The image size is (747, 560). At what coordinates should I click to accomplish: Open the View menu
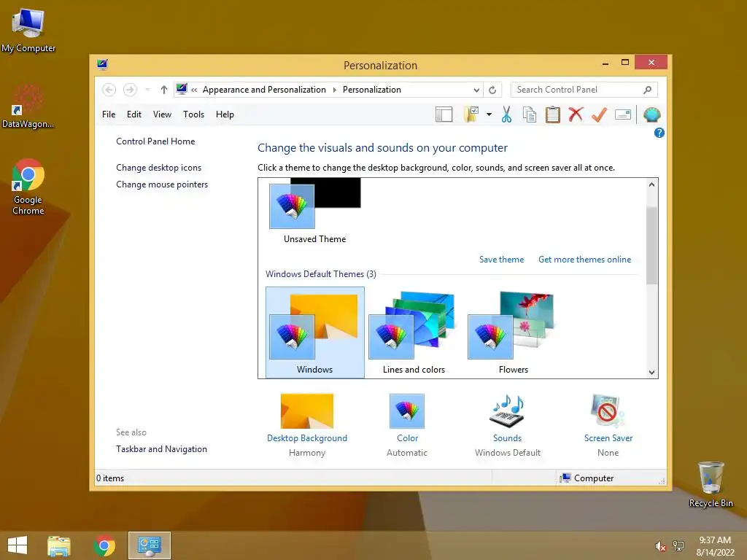(162, 114)
